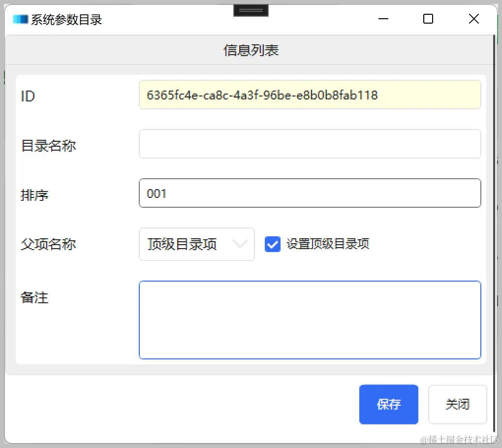Click the ID field with the GUID value
The image size is (502, 448).
(x=310, y=95)
